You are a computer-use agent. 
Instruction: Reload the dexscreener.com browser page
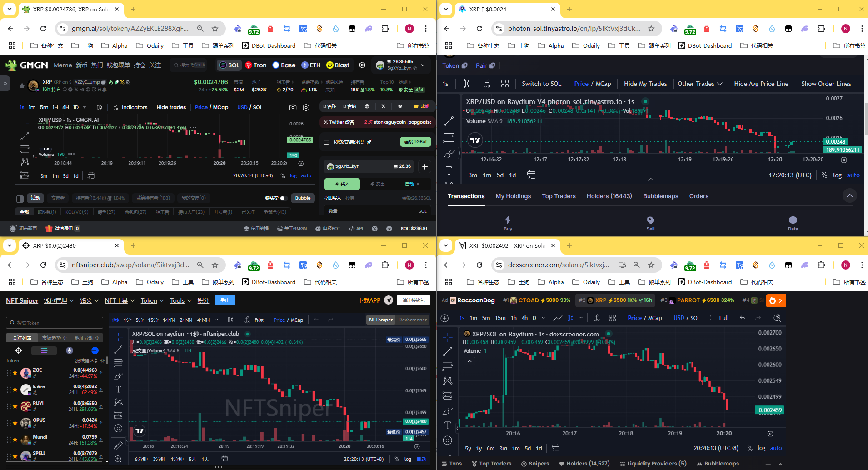coord(479,265)
